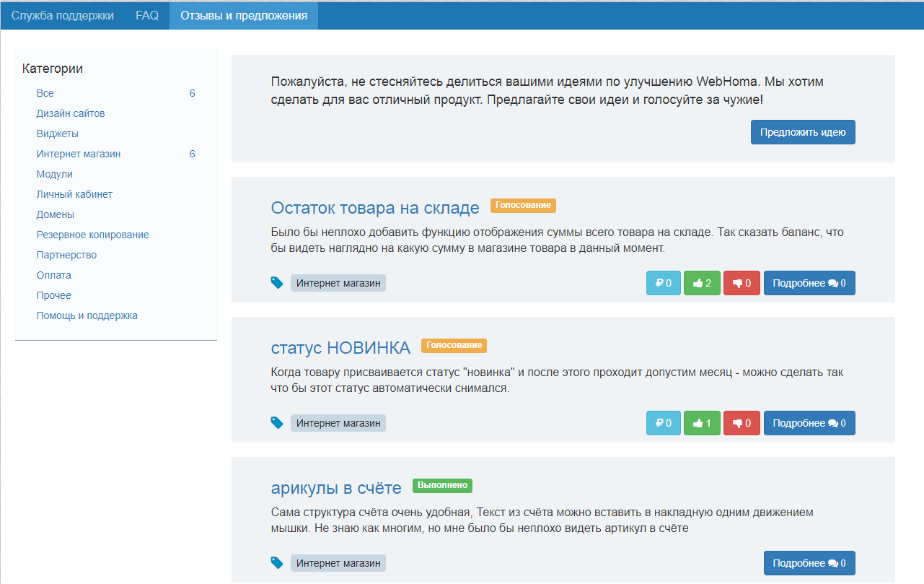Viewport: 924px width, 584px height.
Task: Open the Остаток товара на складе title
Action: coord(375,208)
